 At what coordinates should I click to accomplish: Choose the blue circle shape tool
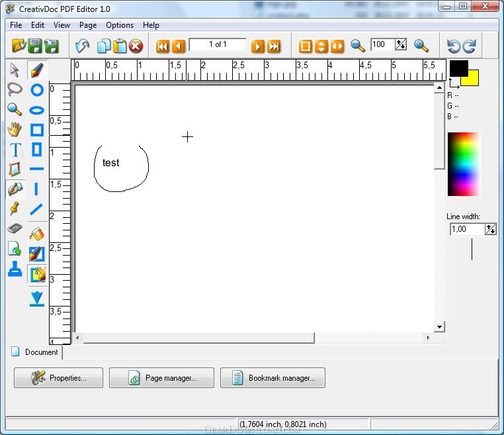pyautogui.click(x=37, y=90)
